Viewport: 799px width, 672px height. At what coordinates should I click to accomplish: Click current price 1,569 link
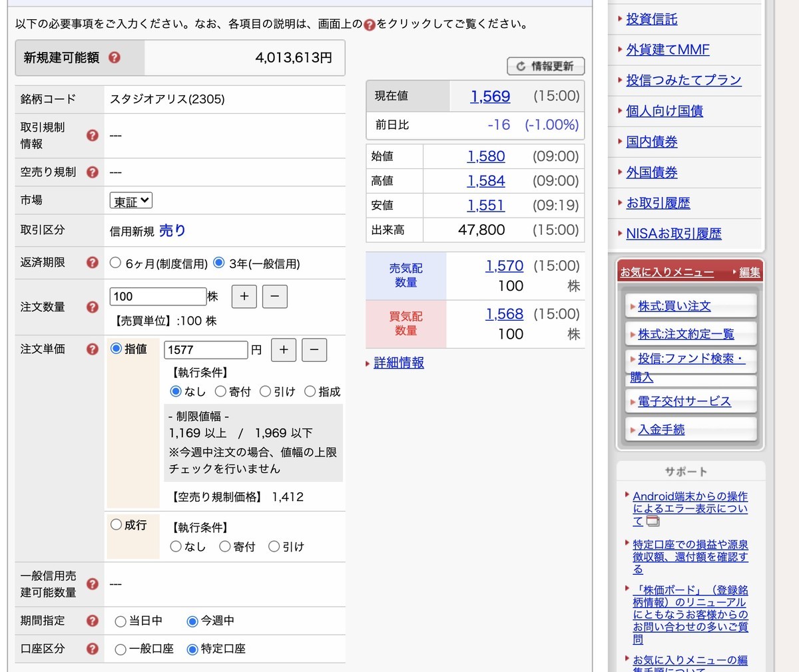point(490,96)
